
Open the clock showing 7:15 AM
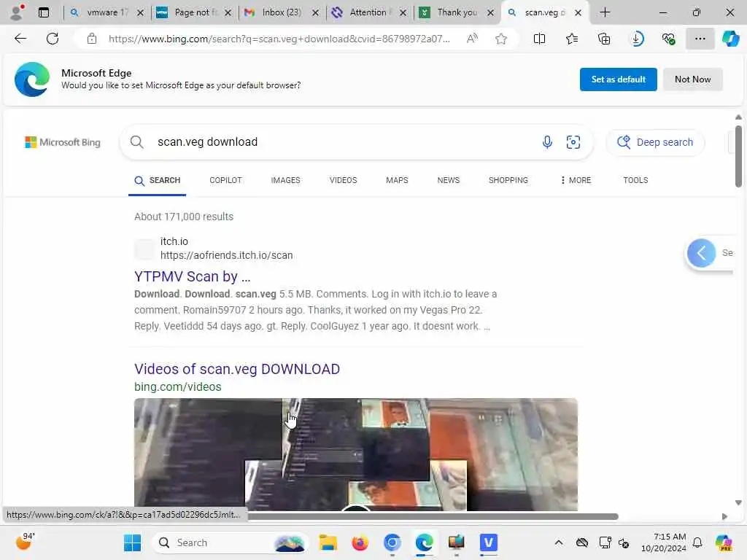click(664, 542)
